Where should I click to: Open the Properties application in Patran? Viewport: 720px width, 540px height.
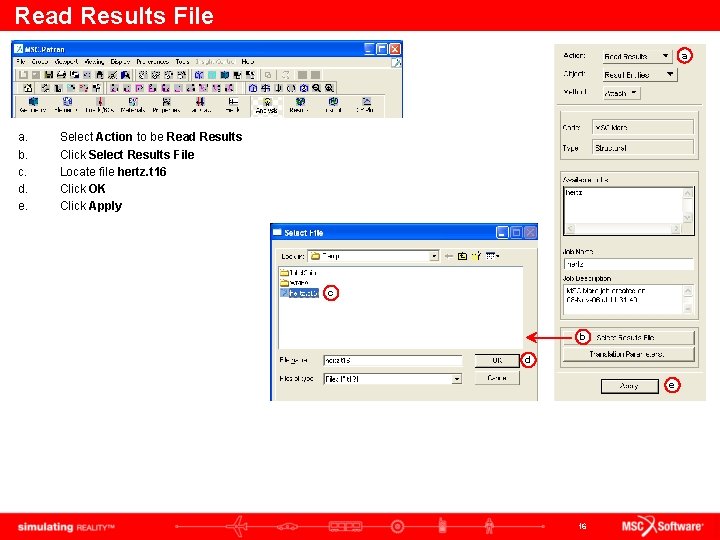click(166, 105)
